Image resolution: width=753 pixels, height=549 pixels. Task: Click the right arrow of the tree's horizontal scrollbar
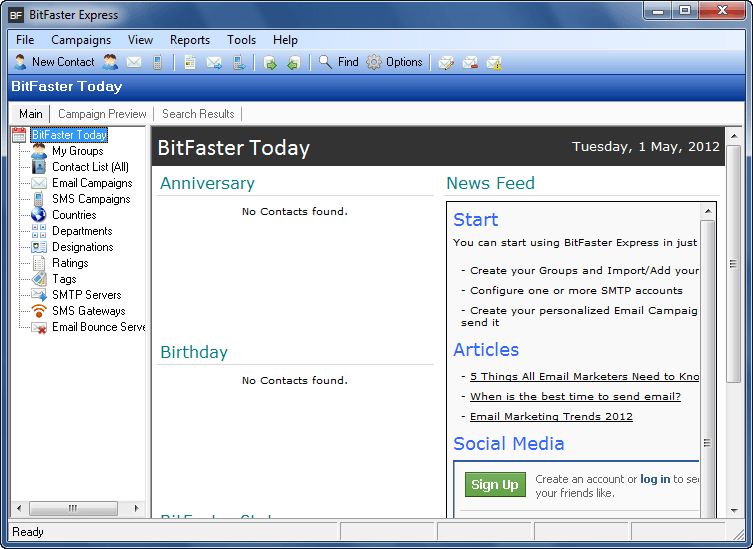pos(136,508)
